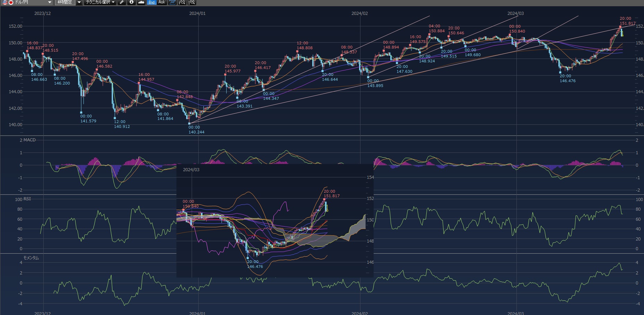Open the ドル/円 currency pair dropdown
The height and width of the screenshot is (315, 644).
(50, 2)
